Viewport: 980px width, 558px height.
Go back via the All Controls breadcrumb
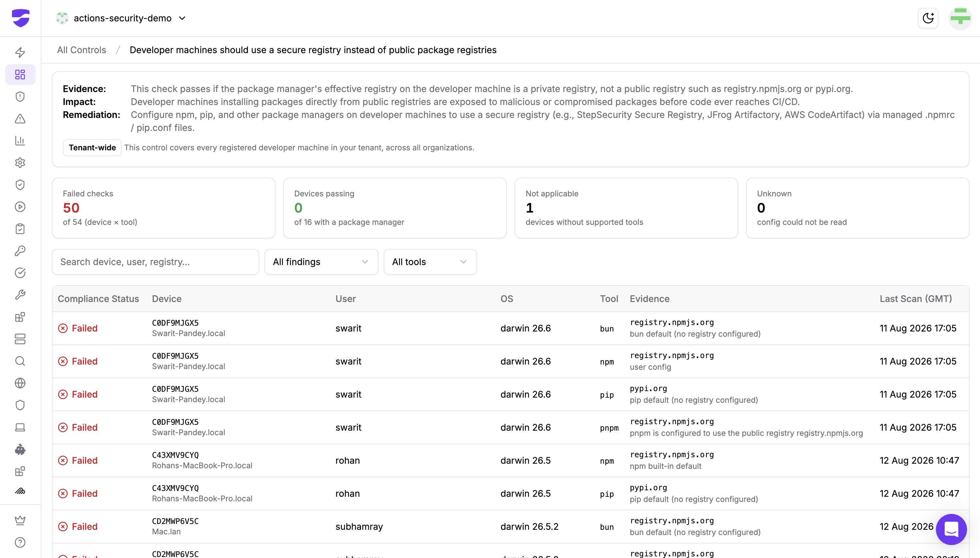82,50
